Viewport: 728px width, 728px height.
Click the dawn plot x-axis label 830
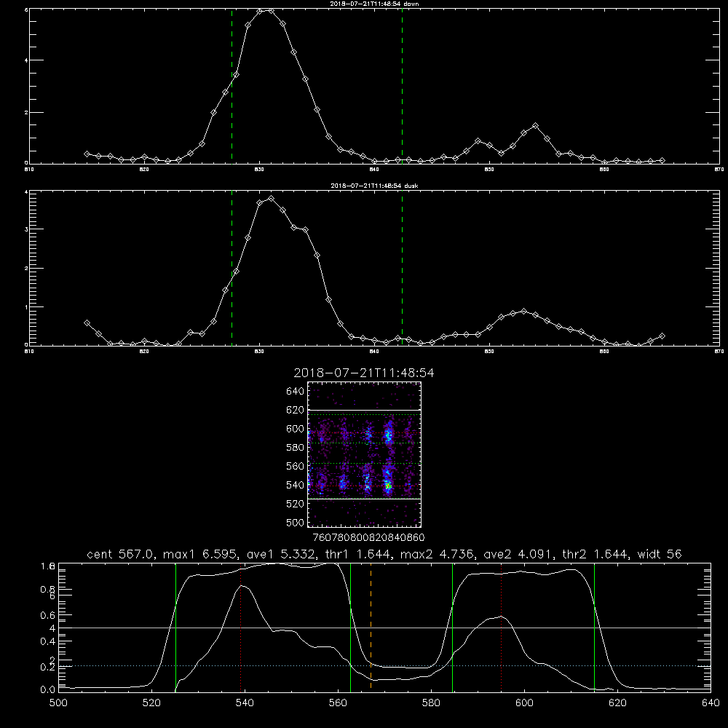259,170
